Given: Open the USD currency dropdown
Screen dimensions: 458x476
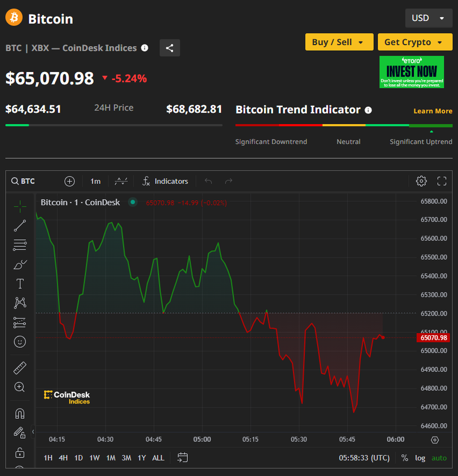Looking at the screenshot, I should [x=428, y=18].
